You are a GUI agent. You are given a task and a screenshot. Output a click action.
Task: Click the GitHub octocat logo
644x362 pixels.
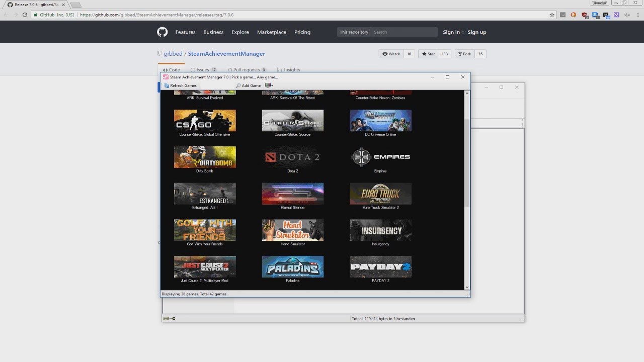pyautogui.click(x=162, y=32)
